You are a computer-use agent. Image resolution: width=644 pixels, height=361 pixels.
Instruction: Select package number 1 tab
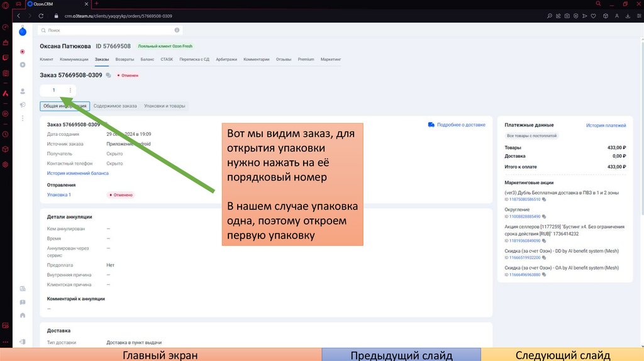click(x=53, y=91)
